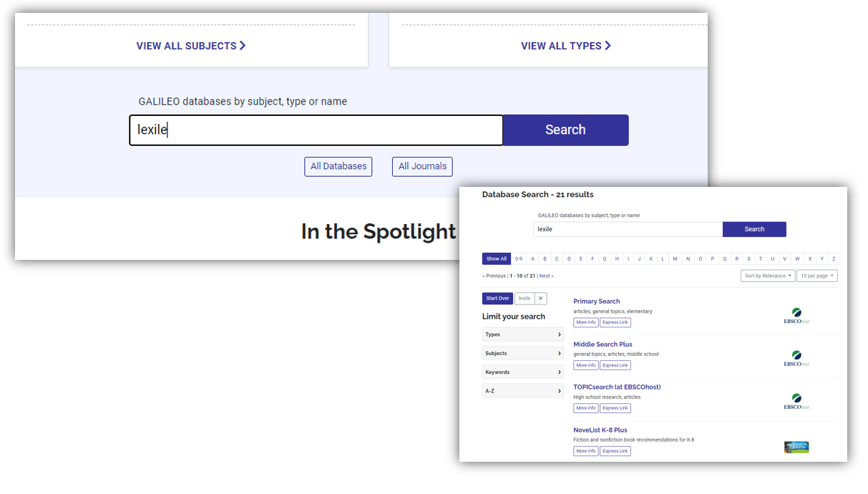Open the View All Types link

point(566,46)
